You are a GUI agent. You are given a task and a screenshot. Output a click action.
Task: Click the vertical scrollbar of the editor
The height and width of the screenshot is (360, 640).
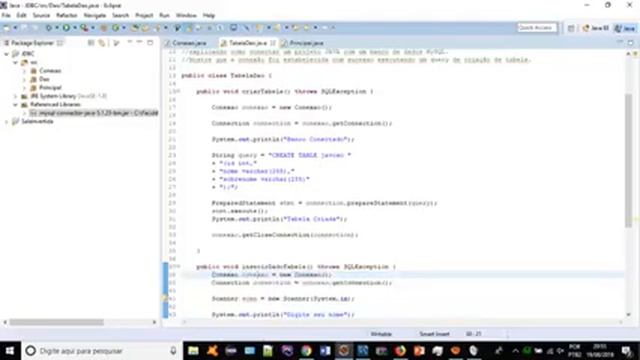(628, 161)
